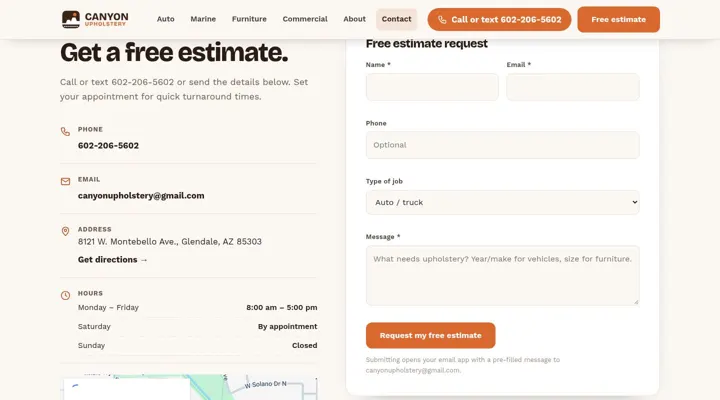This screenshot has width=720, height=400.
Task: Select the Contact nav item
Action: tap(396, 19)
